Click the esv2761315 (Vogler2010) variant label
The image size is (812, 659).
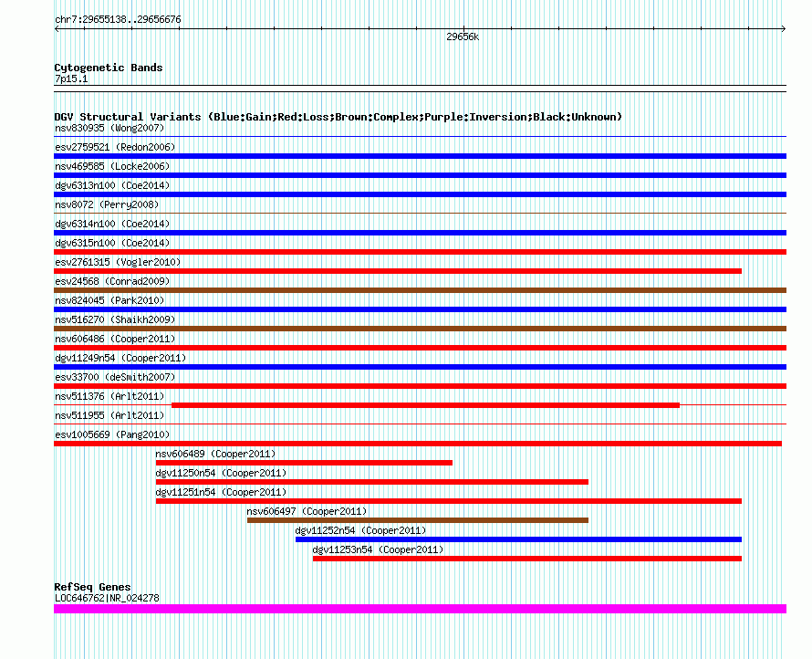point(118,262)
